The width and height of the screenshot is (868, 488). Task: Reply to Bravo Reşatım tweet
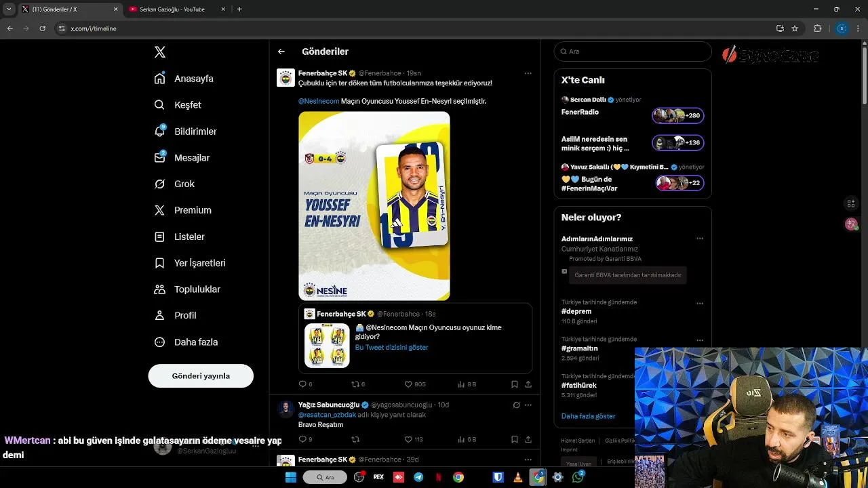(x=306, y=439)
